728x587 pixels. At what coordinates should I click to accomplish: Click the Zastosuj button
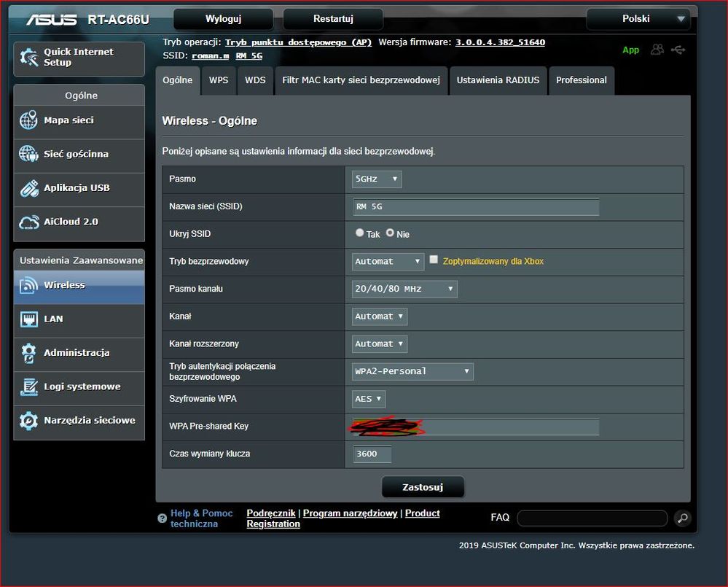coord(423,487)
